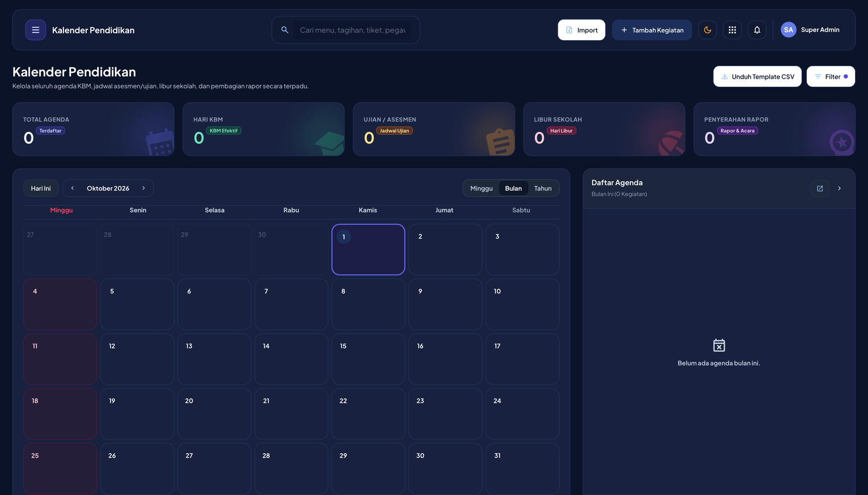Switch to Bulan view
The height and width of the screenshot is (495, 868).
pyautogui.click(x=513, y=188)
